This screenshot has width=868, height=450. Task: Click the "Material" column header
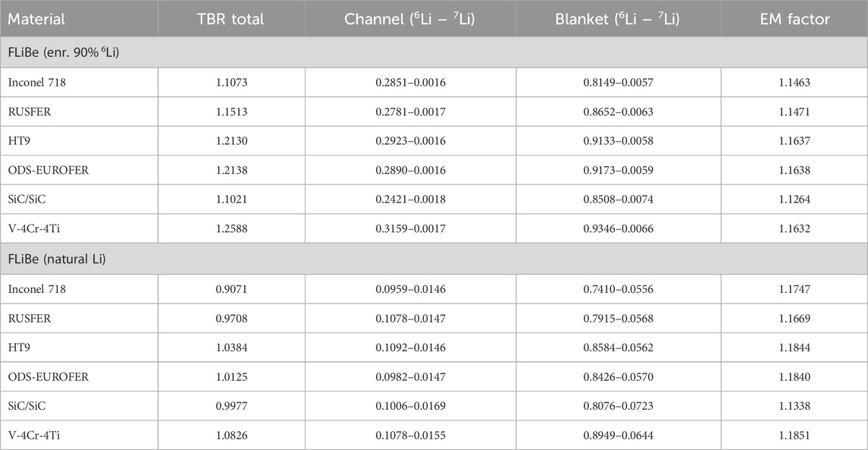(37, 19)
